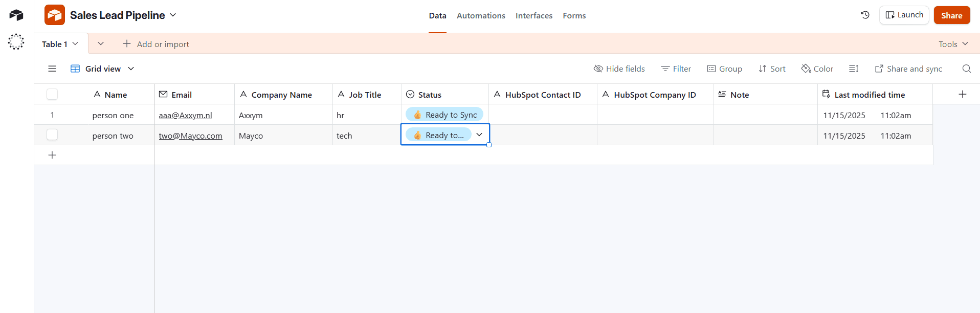Open the Color records option

pos(817,69)
